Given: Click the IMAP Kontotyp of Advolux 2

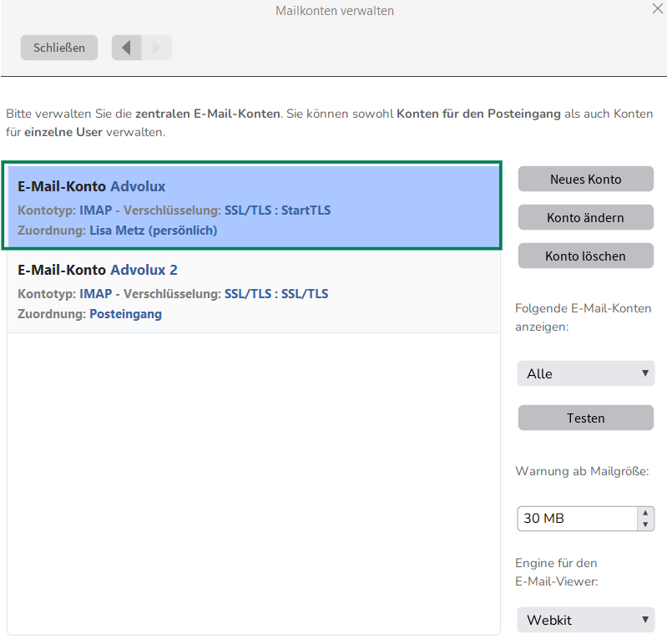Looking at the screenshot, I should pos(95,294).
